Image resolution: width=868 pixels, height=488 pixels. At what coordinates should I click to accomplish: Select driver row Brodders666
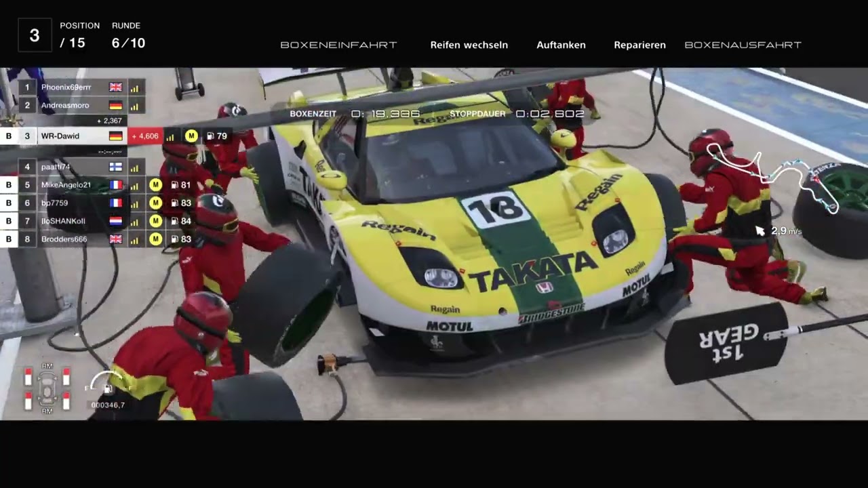(100, 239)
